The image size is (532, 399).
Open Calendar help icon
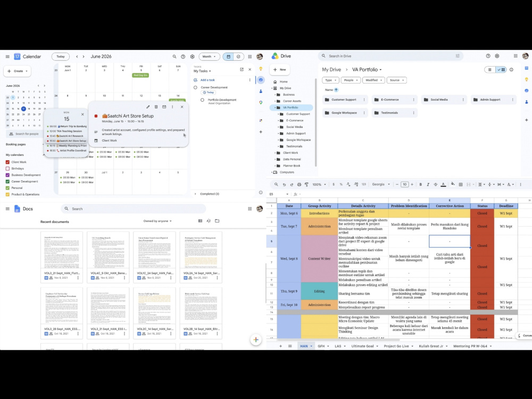[183, 57]
